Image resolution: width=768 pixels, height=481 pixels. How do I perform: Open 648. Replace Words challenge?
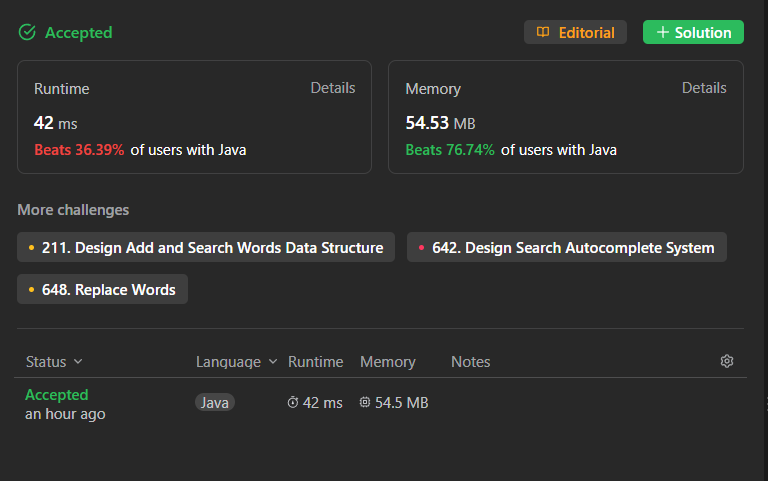coord(108,290)
